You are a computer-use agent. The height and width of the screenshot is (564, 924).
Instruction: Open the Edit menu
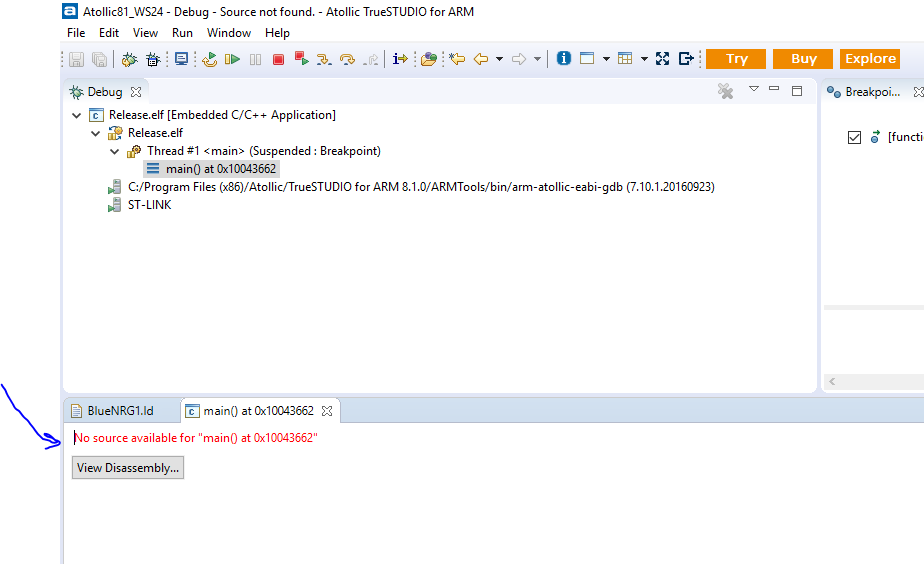[x=109, y=33]
